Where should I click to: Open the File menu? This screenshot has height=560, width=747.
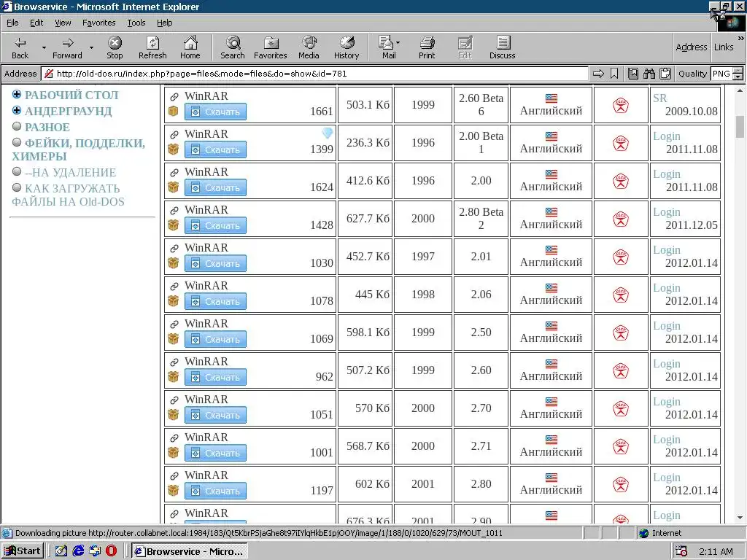[12, 23]
